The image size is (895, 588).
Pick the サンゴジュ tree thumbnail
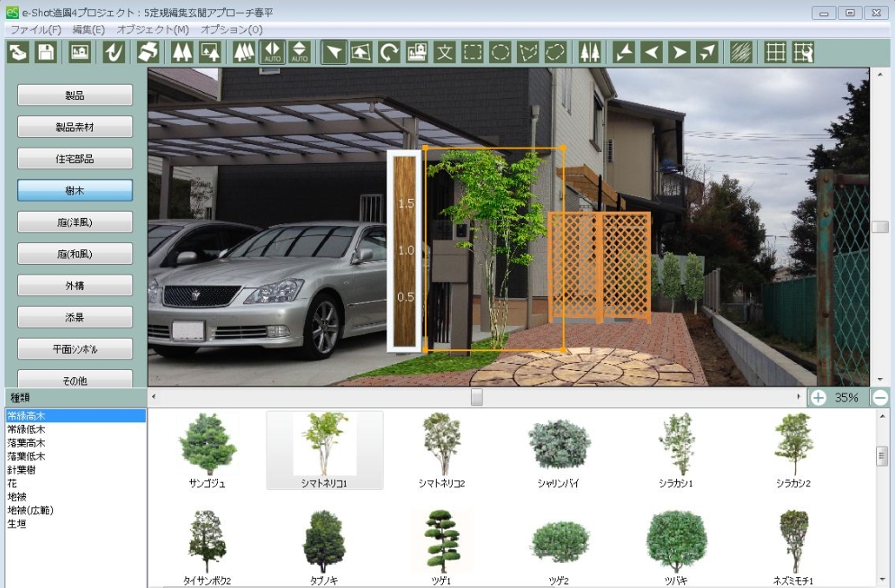click(207, 450)
